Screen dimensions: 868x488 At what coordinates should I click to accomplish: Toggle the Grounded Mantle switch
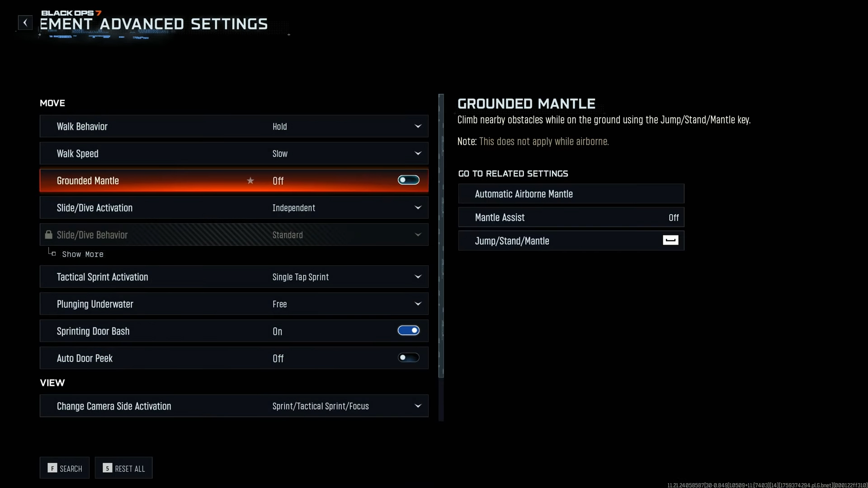pos(408,180)
